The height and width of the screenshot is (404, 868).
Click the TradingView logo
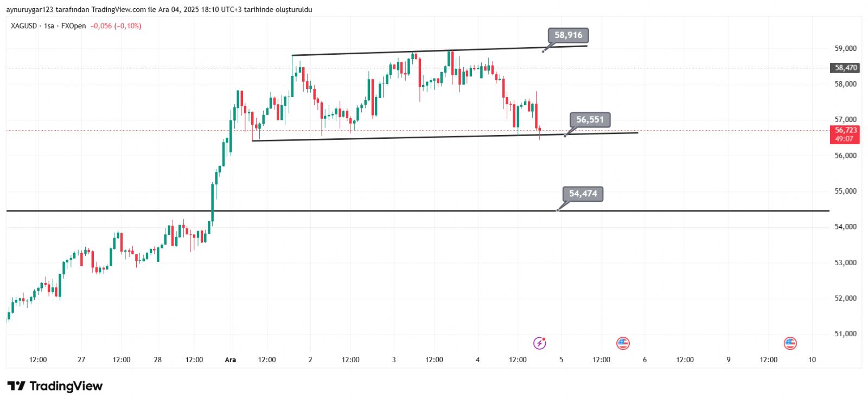[x=55, y=386]
